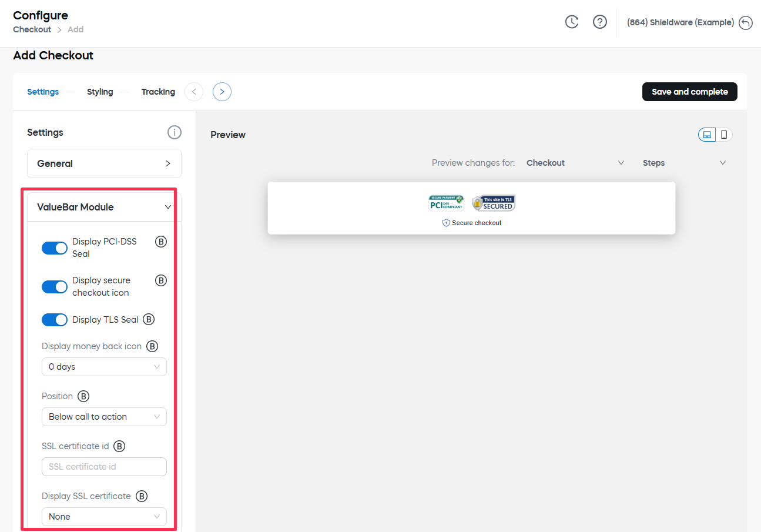Click the B badge beside Display SSL certificate
The width and height of the screenshot is (761, 532).
[x=142, y=496]
